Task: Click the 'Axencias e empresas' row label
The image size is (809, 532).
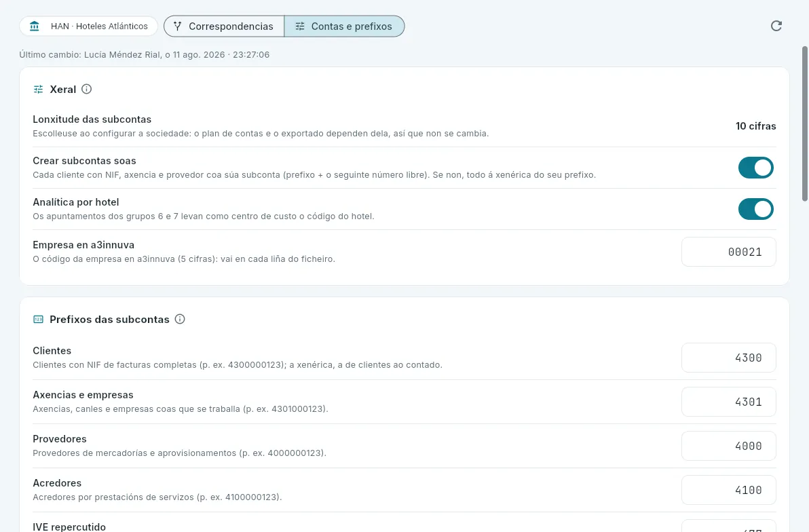Action: pos(83,395)
